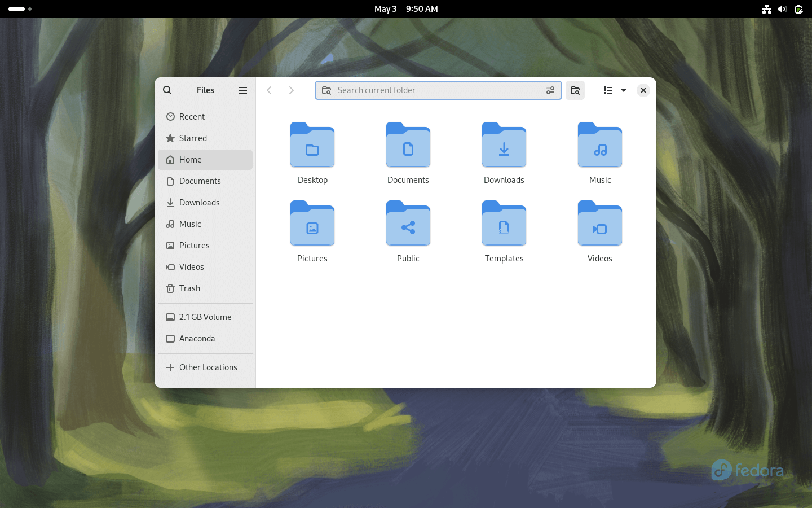Navigate back with the previous arrow button
812x508 pixels.
click(x=269, y=90)
